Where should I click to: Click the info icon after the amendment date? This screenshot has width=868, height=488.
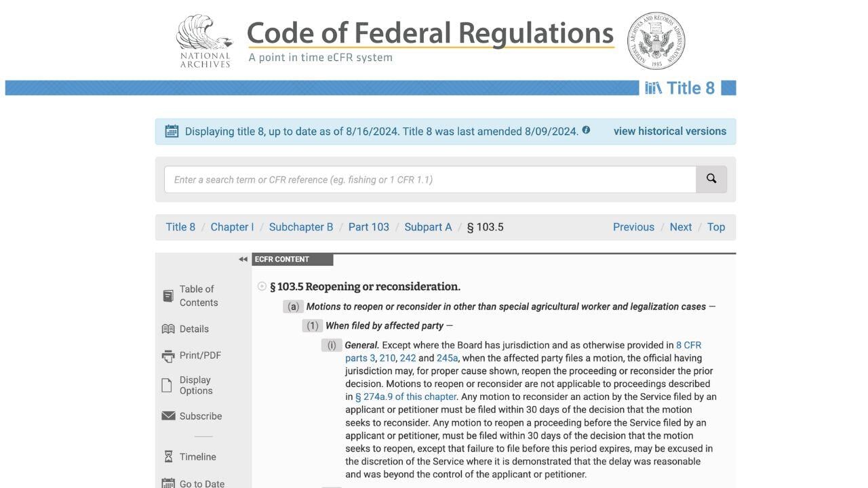[x=586, y=129]
